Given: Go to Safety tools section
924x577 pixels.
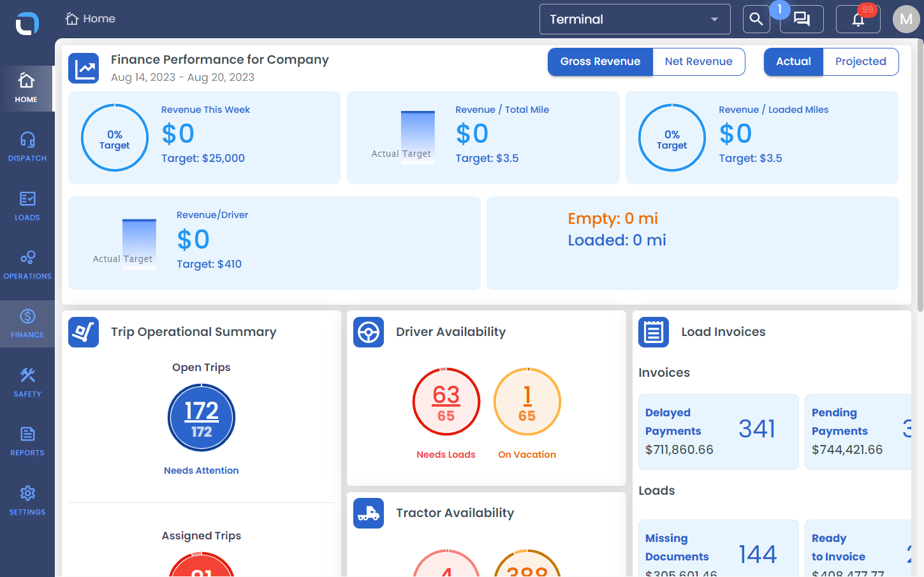Looking at the screenshot, I should [x=27, y=383].
